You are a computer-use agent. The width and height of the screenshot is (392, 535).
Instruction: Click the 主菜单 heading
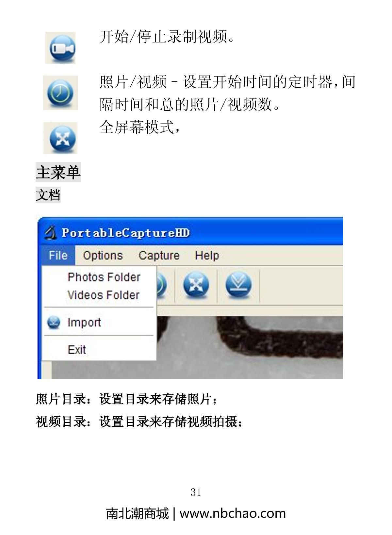coord(58,172)
